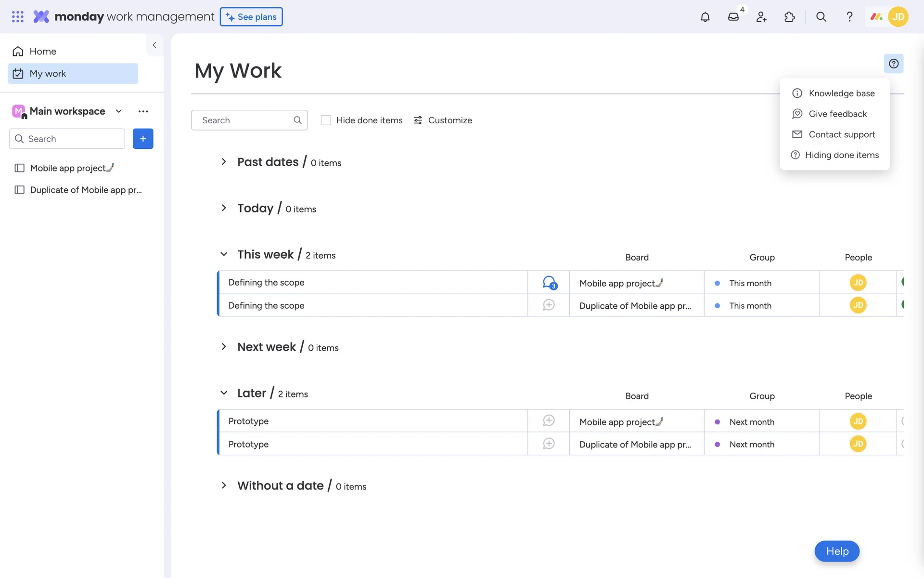Open the notifications bell
924x578 pixels.
coord(705,17)
